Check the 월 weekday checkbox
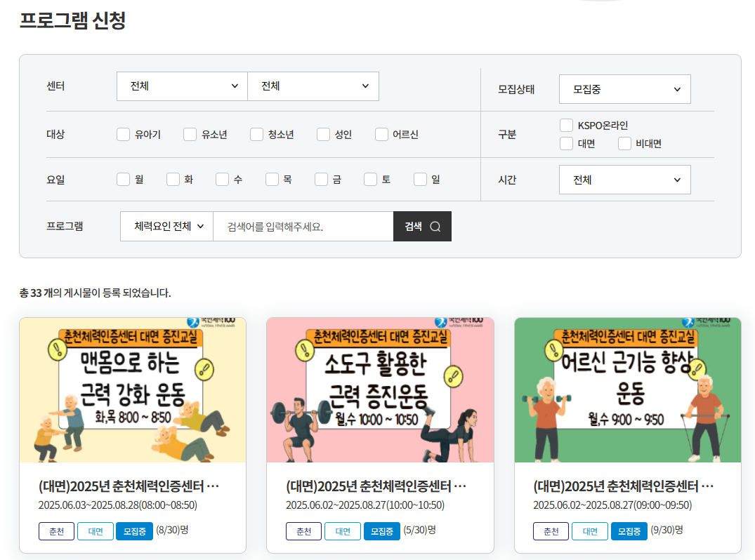The width and height of the screenshot is (755, 560). click(124, 180)
